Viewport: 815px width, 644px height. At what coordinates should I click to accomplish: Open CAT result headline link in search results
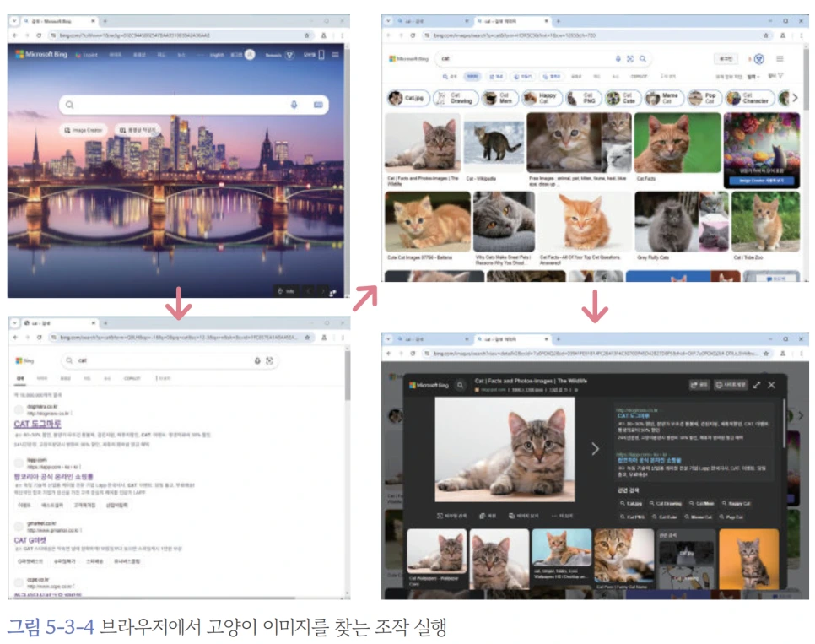[x=37, y=424]
